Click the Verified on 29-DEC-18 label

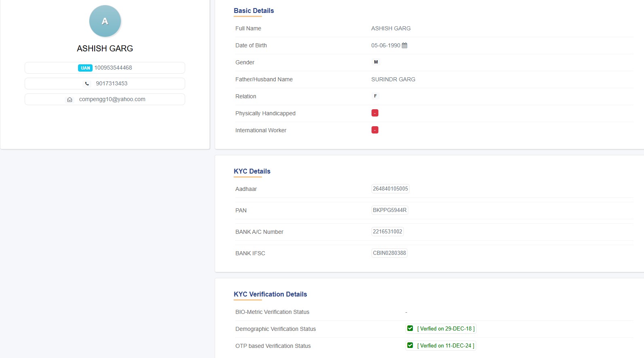[446, 329]
